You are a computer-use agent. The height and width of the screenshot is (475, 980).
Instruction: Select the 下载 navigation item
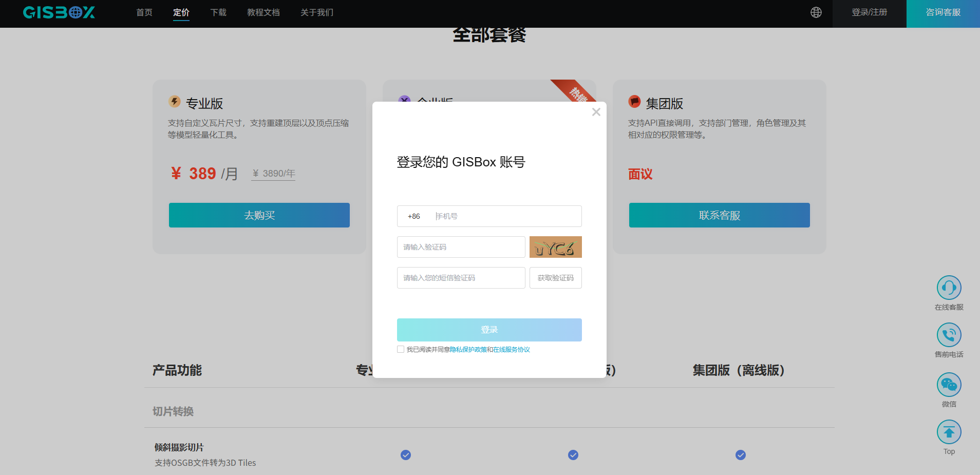218,12
